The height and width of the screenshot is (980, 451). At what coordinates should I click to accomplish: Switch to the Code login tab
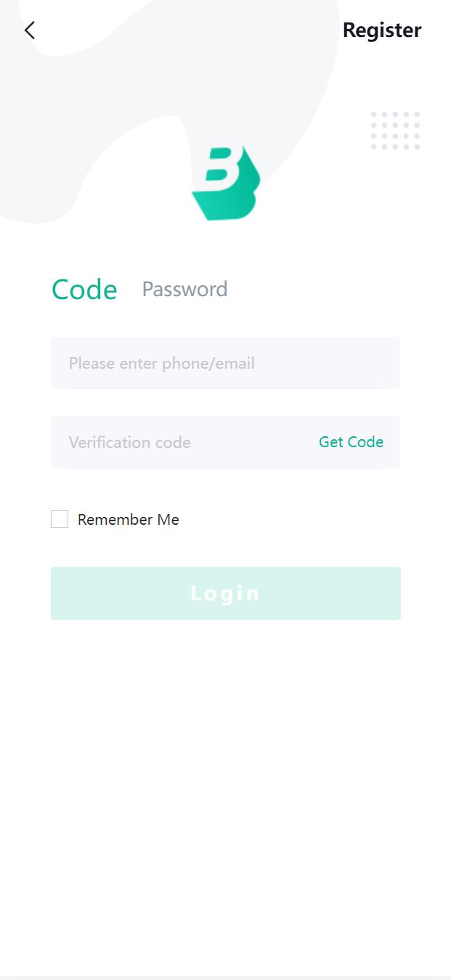(84, 290)
